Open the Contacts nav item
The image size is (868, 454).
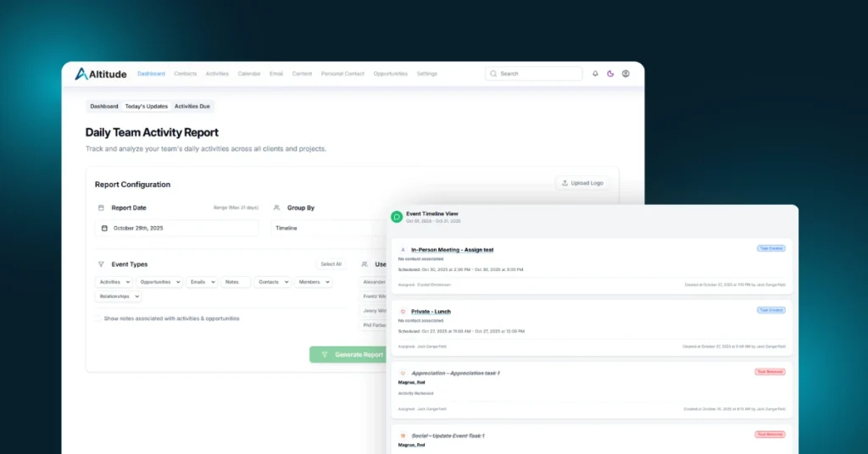click(186, 74)
